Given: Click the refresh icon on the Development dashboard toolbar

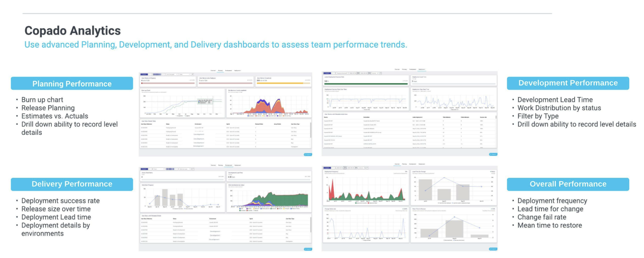Looking at the screenshot, I should (x=193, y=169).
